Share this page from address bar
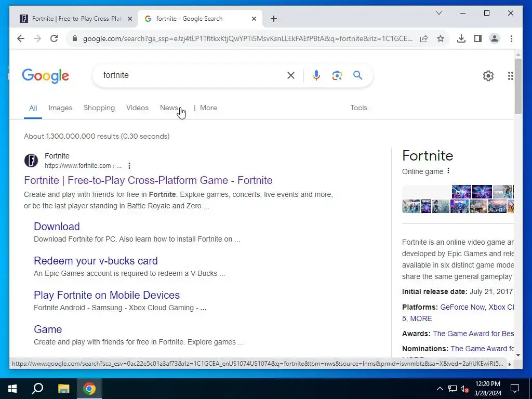The width and height of the screenshot is (532, 399). pos(424,38)
